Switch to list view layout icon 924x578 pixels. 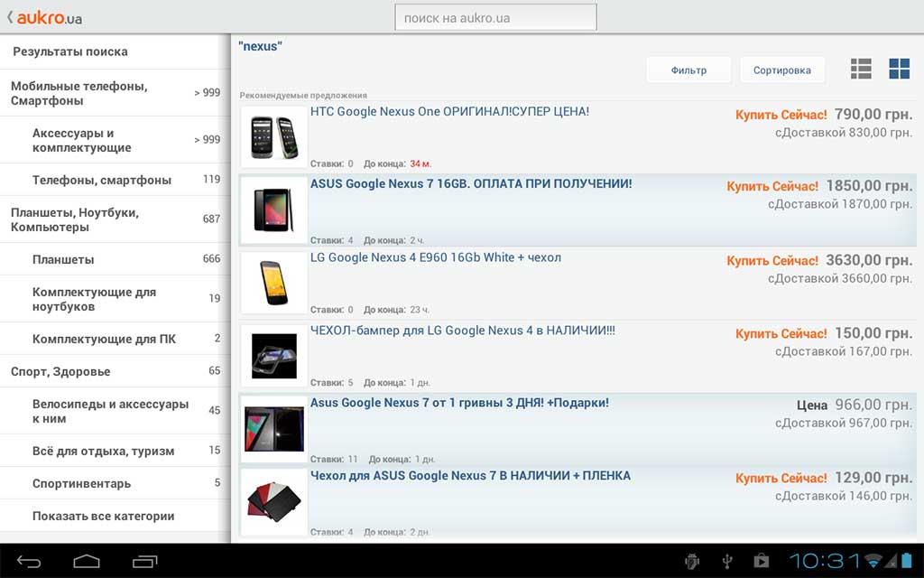[861, 69]
